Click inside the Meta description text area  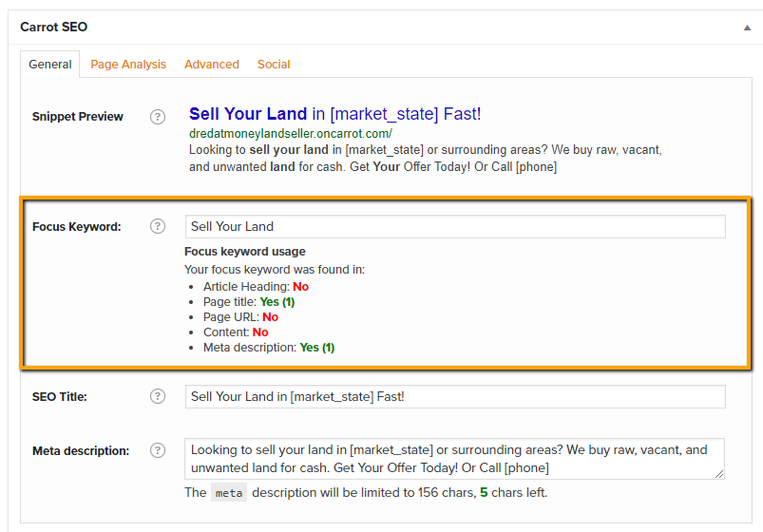point(454,459)
